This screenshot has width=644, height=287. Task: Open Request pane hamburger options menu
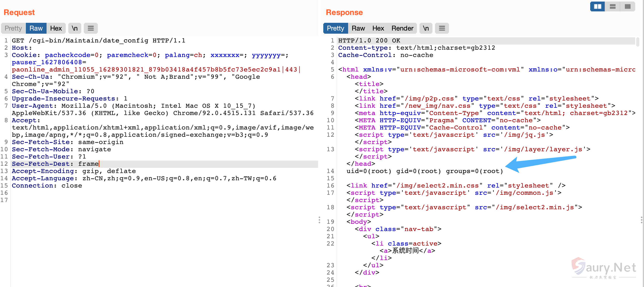tap(91, 28)
